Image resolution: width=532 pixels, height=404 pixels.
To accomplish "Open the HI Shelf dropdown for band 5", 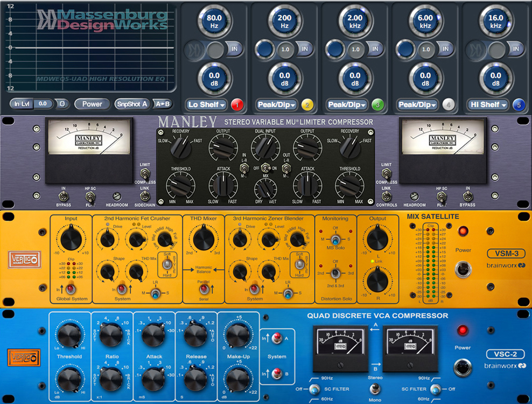I will pos(487,105).
